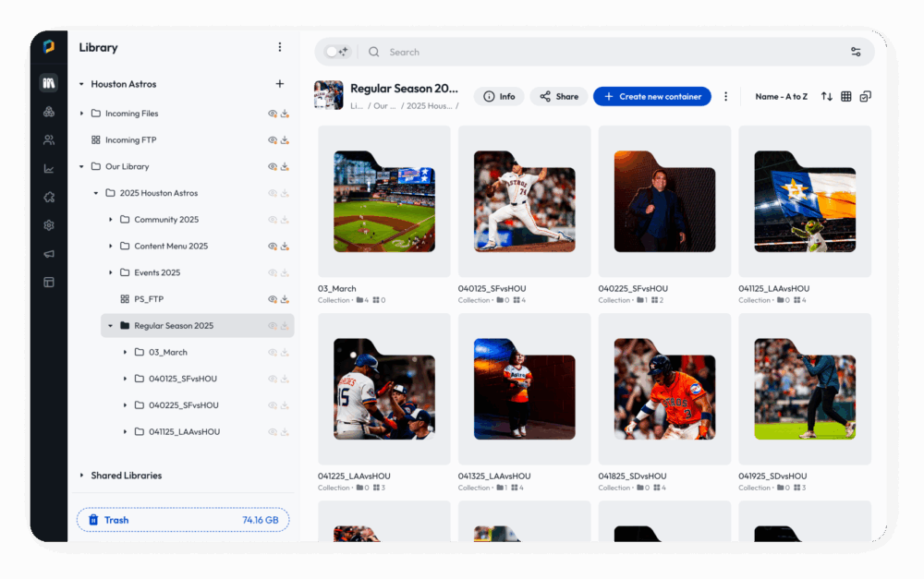
Task: Open Name - A to Z sort dropdown
Action: coord(782,97)
